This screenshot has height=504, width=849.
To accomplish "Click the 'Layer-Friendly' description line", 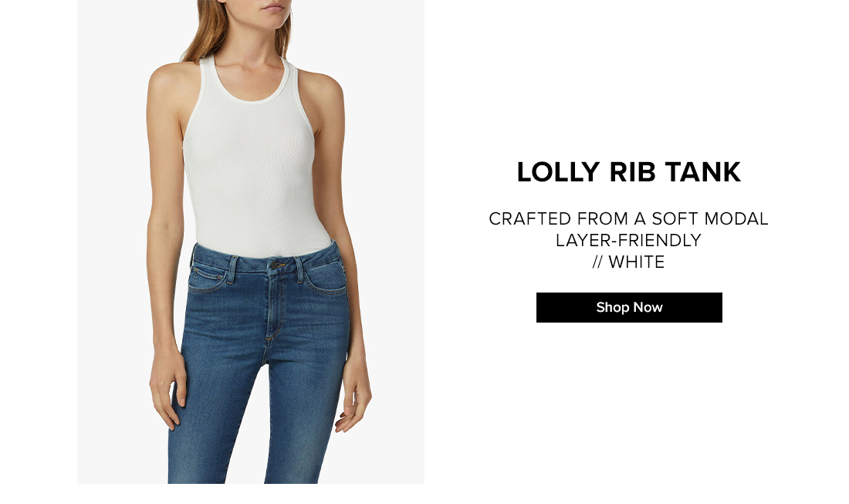I will click(x=628, y=240).
